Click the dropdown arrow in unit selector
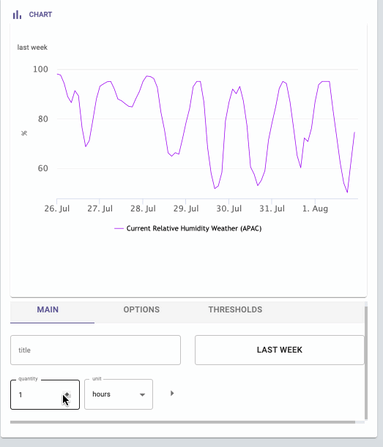The width and height of the screenshot is (383, 447). tap(142, 395)
